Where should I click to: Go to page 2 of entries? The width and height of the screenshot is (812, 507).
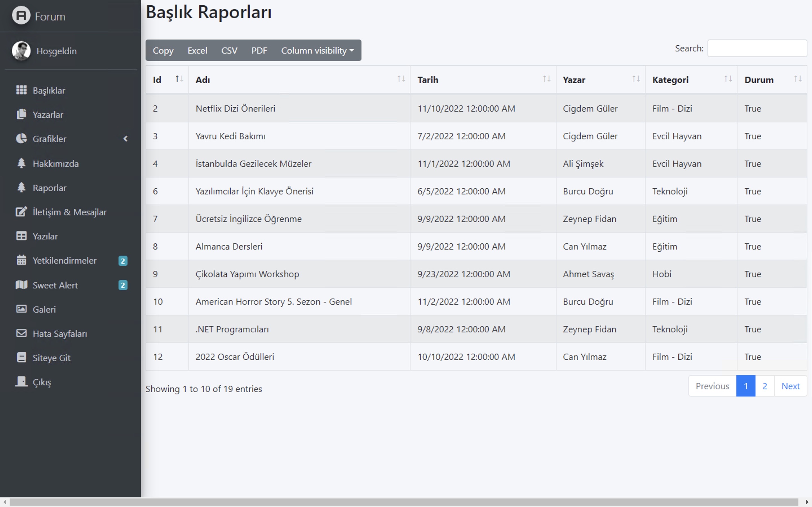click(764, 386)
